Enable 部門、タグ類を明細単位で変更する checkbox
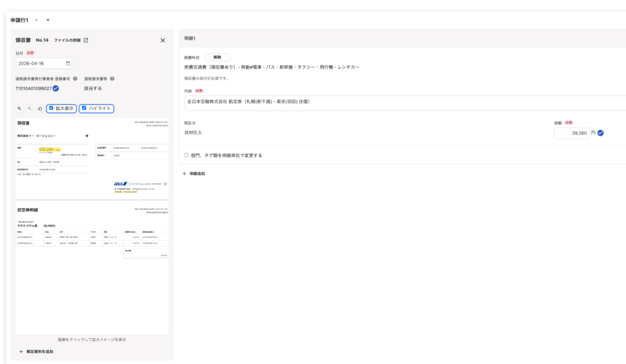 (186, 155)
